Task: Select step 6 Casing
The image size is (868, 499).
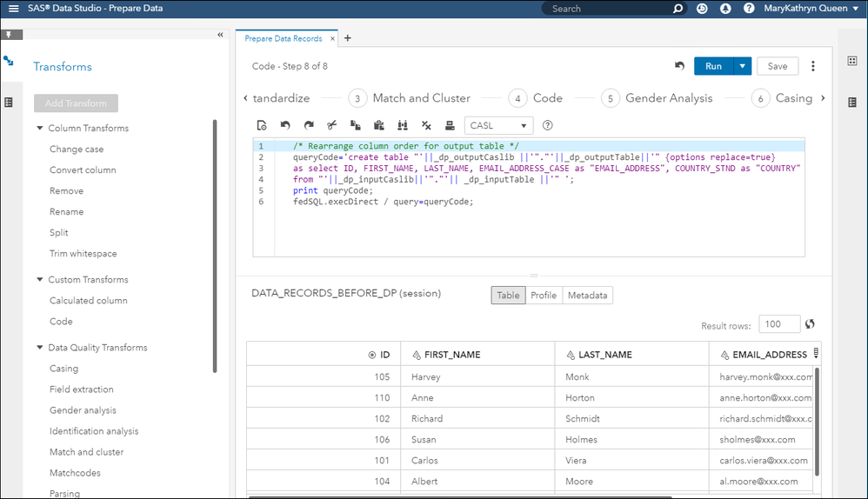Action: [x=782, y=98]
